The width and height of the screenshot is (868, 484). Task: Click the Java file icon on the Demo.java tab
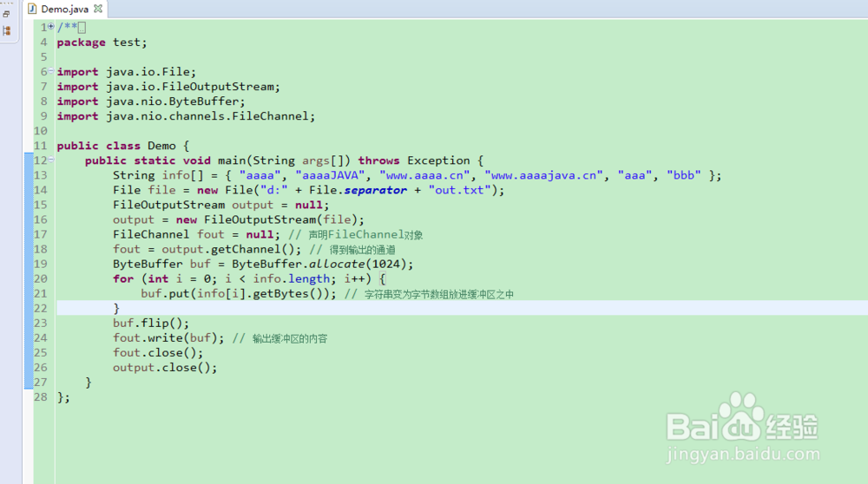tap(32, 9)
